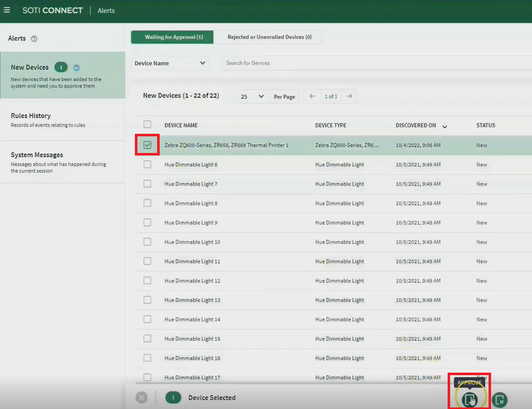Check the Hue Dimmable Light 10 checkbox
The height and width of the screenshot is (409, 532).
[148, 242]
